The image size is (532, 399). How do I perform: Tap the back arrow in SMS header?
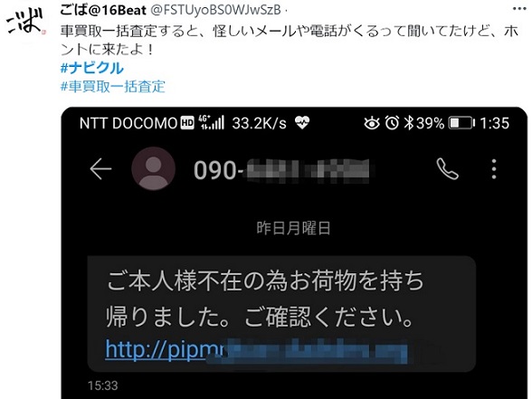(100, 168)
